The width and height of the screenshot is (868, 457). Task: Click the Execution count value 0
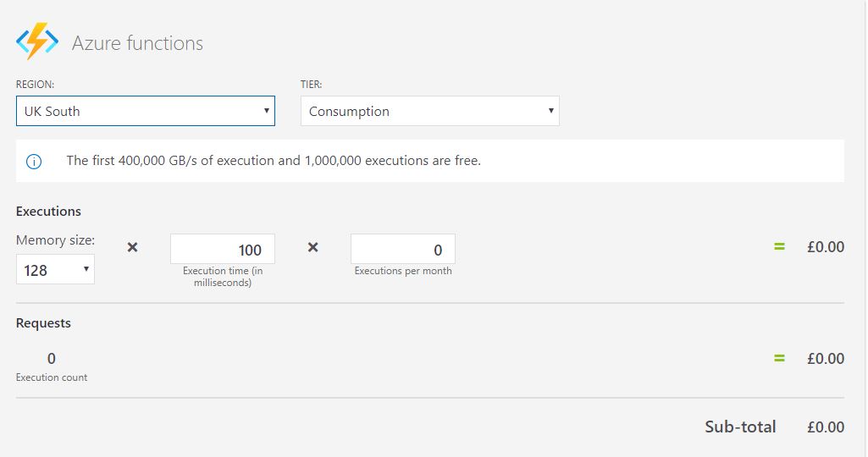tap(52, 359)
